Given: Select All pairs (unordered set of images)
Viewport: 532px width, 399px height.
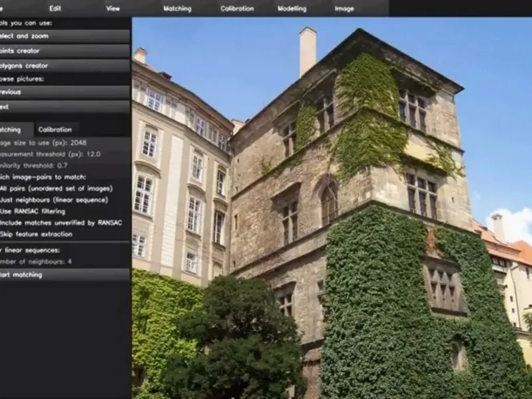Looking at the screenshot, I should tap(57, 189).
